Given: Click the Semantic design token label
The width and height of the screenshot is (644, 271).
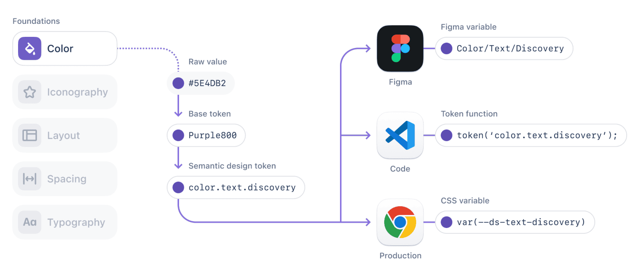Looking at the screenshot, I should 232,166.
